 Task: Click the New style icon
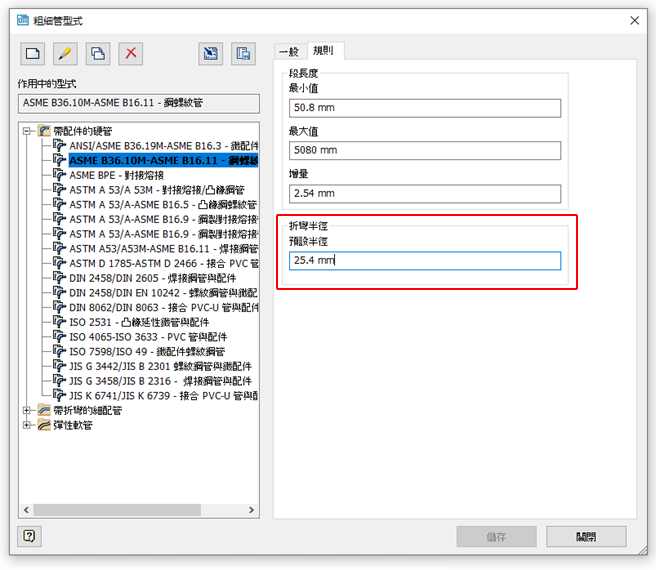coord(33,54)
